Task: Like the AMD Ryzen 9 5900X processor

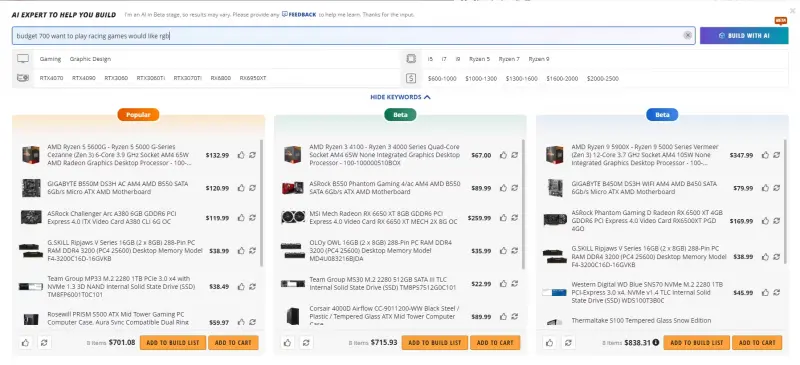Action: (765, 155)
